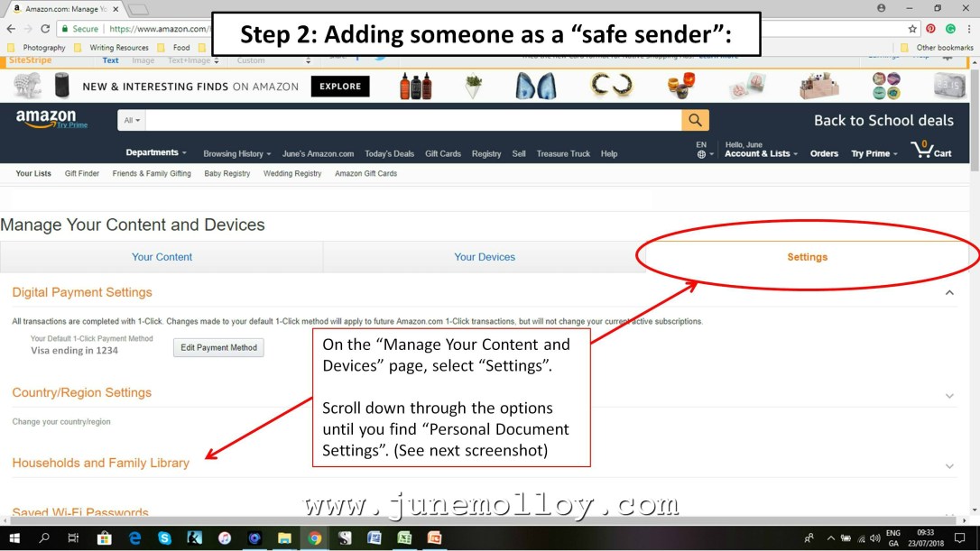
Task: Open Skype from the taskbar
Action: (164, 537)
